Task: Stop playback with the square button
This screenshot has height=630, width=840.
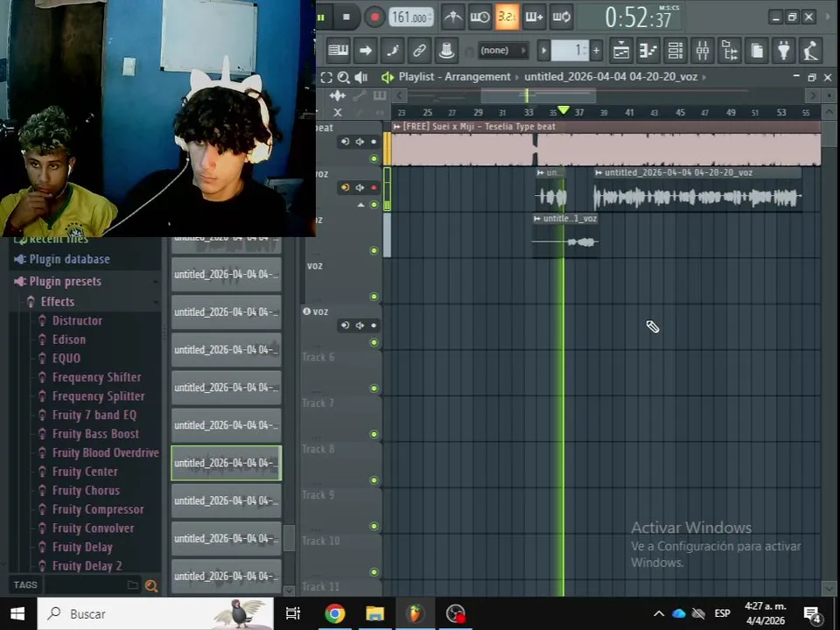Action: point(346,17)
